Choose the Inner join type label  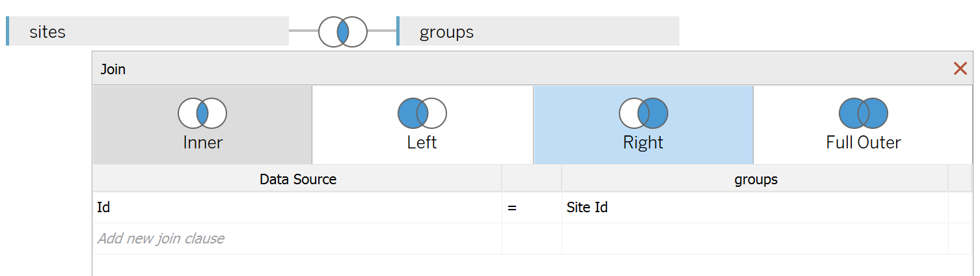tap(202, 143)
